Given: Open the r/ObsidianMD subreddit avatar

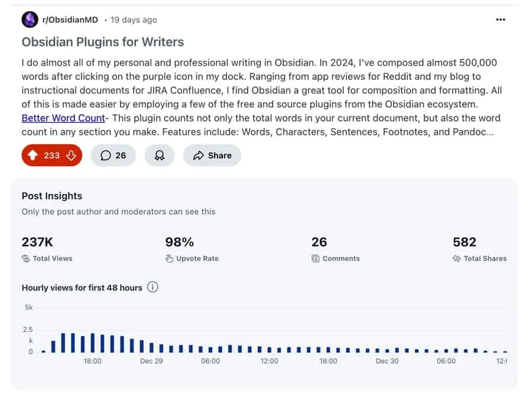Looking at the screenshot, I should click(30, 20).
